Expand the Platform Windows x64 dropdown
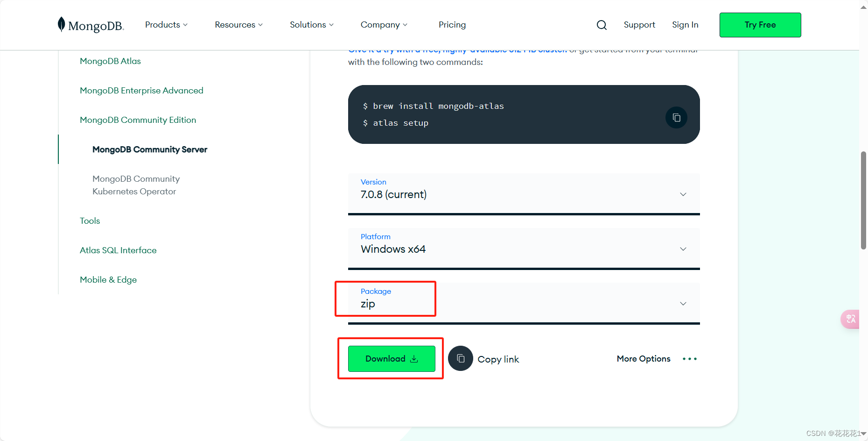Image resolution: width=868 pixels, height=441 pixels. tap(524, 249)
